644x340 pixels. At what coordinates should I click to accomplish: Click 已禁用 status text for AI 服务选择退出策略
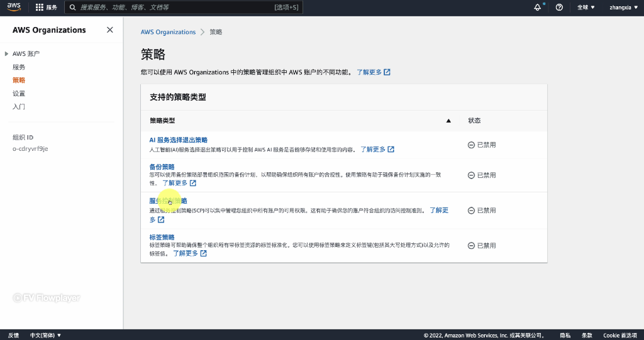486,145
